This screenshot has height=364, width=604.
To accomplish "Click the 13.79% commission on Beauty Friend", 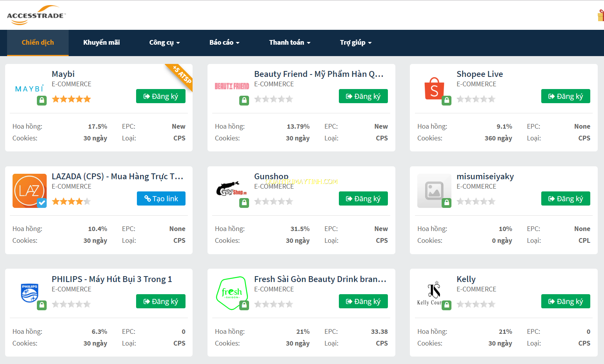I will (x=298, y=126).
